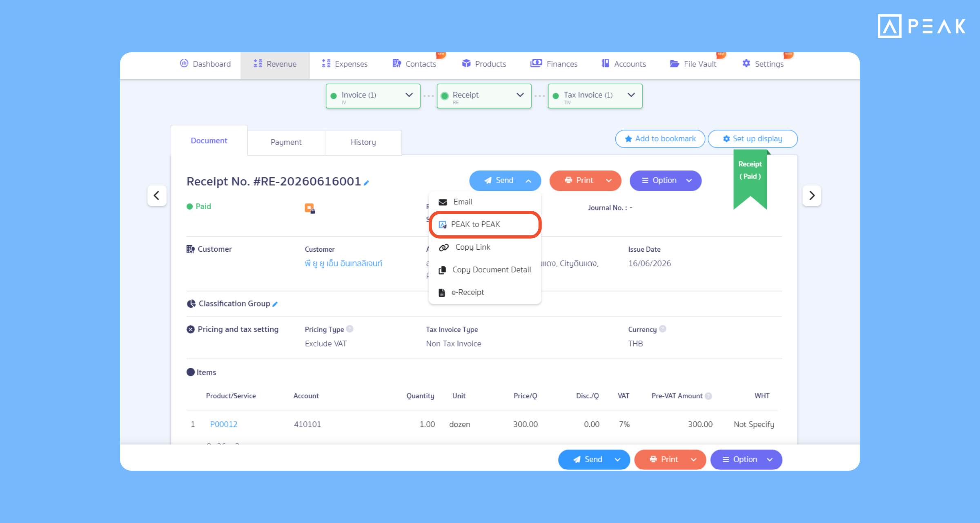Click the Settings gear icon

point(746,63)
